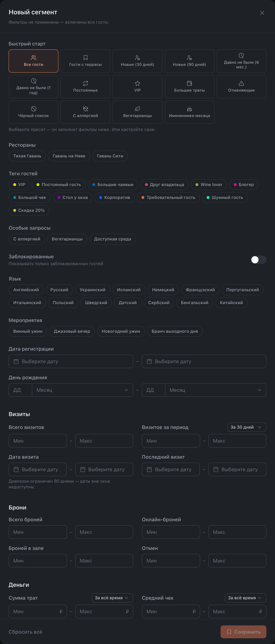Select the 'Постоянные' repeat-arrows preset
This screenshot has height=644, width=275.
click(x=85, y=87)
